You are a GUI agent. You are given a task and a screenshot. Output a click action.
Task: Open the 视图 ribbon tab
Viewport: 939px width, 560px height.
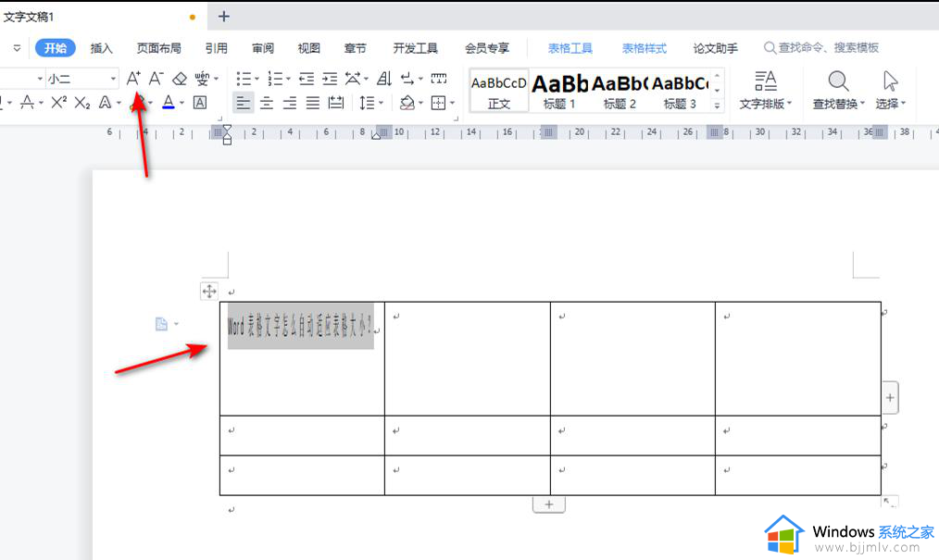[x=309, y=48]
